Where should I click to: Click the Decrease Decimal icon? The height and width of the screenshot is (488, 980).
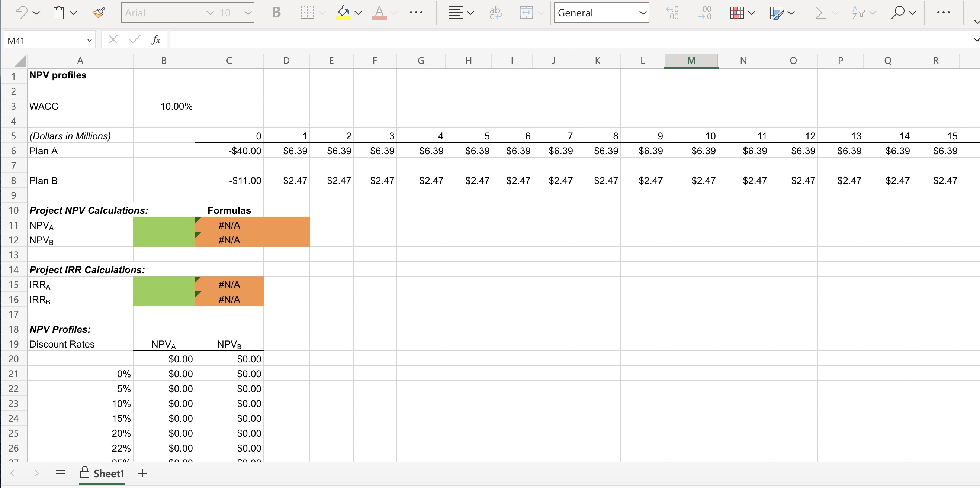point(705,13)
